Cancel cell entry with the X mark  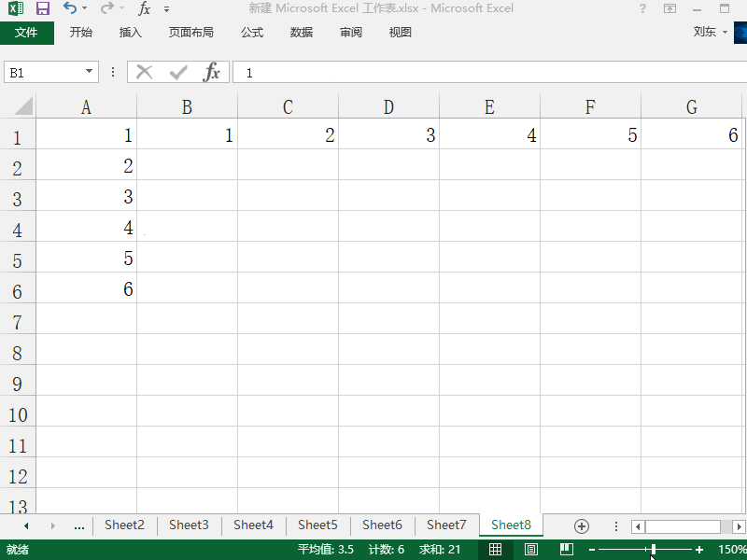tap(145, 71)
